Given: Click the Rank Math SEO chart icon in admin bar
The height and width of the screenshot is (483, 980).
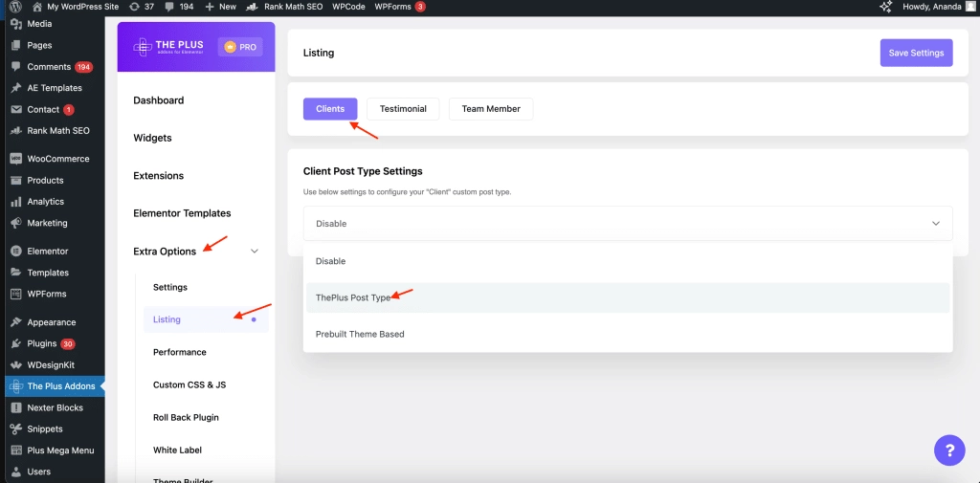Looking at the screenshot, I should (x=253, y=7).
